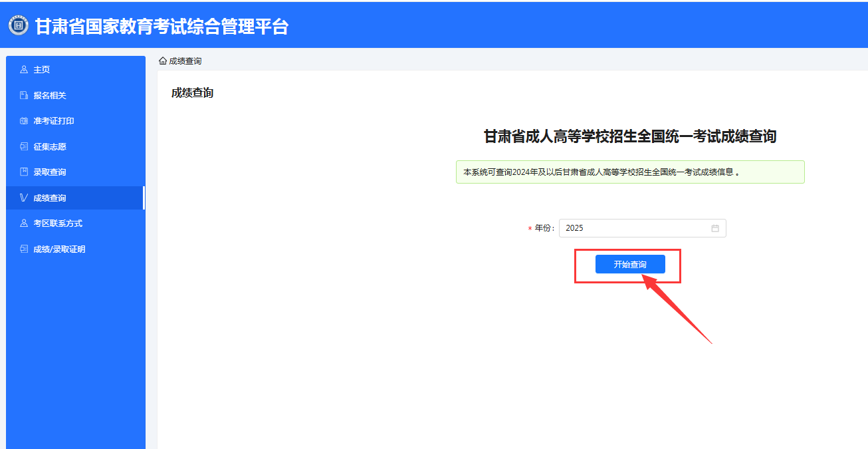Open the 成绩/录取证明 sidebar menu item
The height and width of the screenshot is (449, 868).
pos(59,249)
